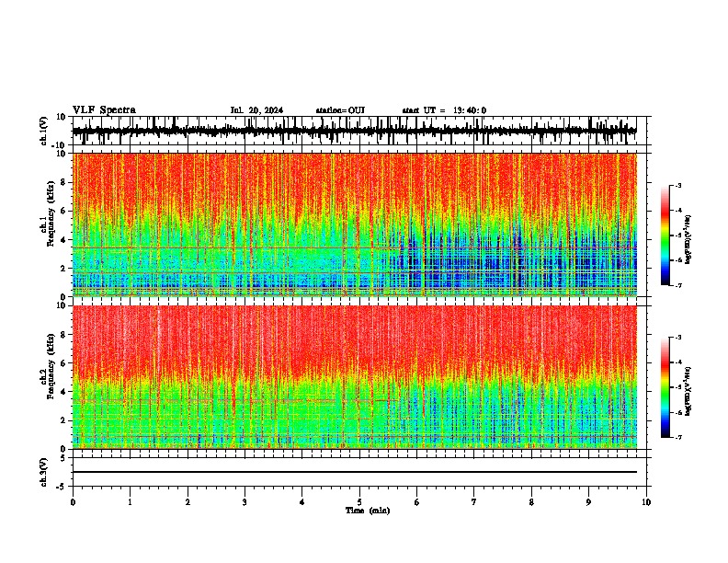Click the ch.2 colorbar log(PSD) unit label
The height and width of the screenshot is (563, 728).
688,392
